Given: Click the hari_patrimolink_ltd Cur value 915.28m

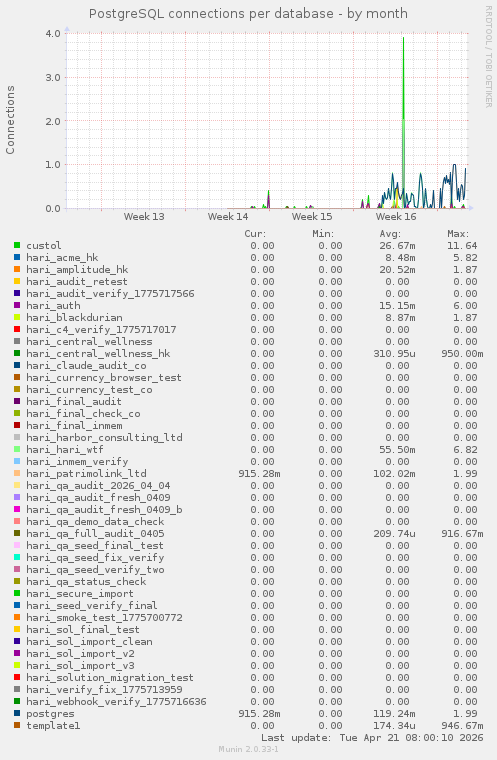Looking at the screenshot, I should (x=259, y=474).
